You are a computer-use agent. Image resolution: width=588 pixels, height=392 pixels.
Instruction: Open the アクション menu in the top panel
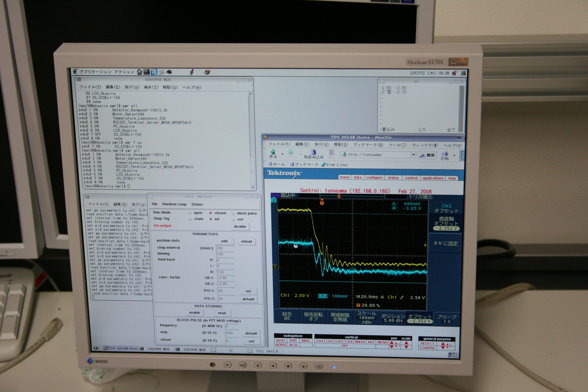point(124,72)
